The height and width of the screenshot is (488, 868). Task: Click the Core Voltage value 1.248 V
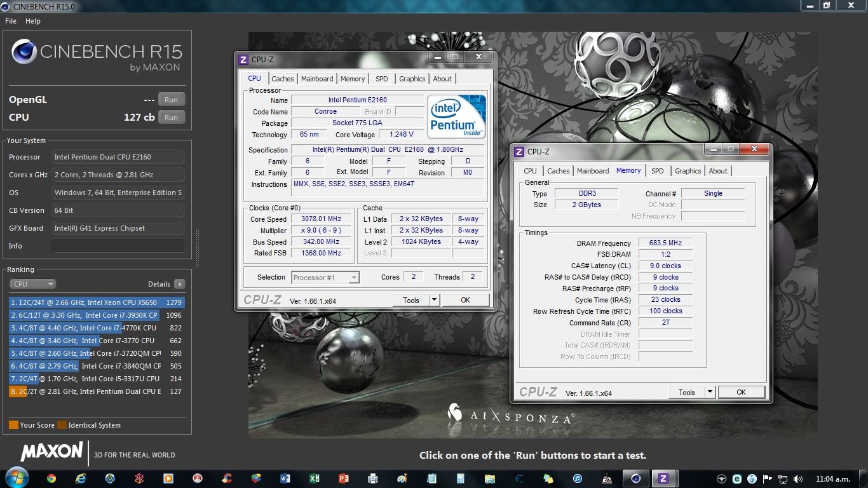(x=401, y=134)
